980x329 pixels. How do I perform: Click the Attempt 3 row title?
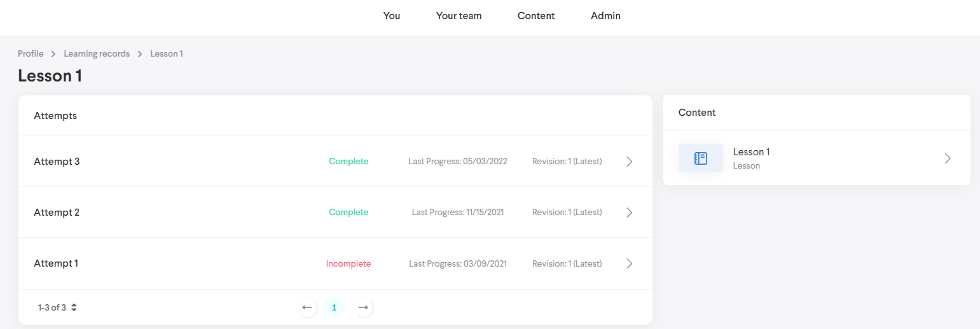coord(57,162)
